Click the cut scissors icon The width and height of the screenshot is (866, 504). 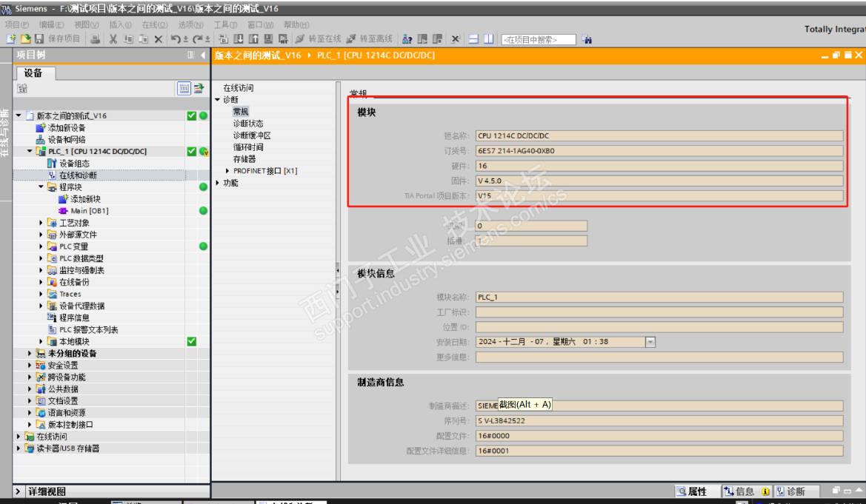[113, 38]
